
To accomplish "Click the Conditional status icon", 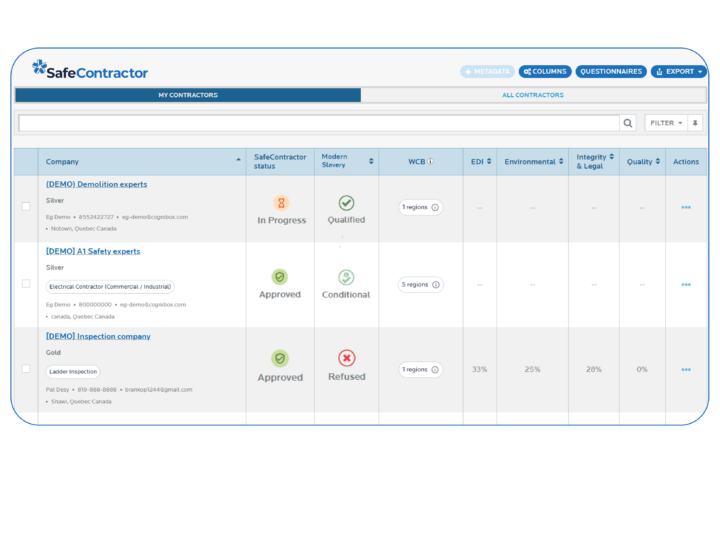I will [346, 277].
